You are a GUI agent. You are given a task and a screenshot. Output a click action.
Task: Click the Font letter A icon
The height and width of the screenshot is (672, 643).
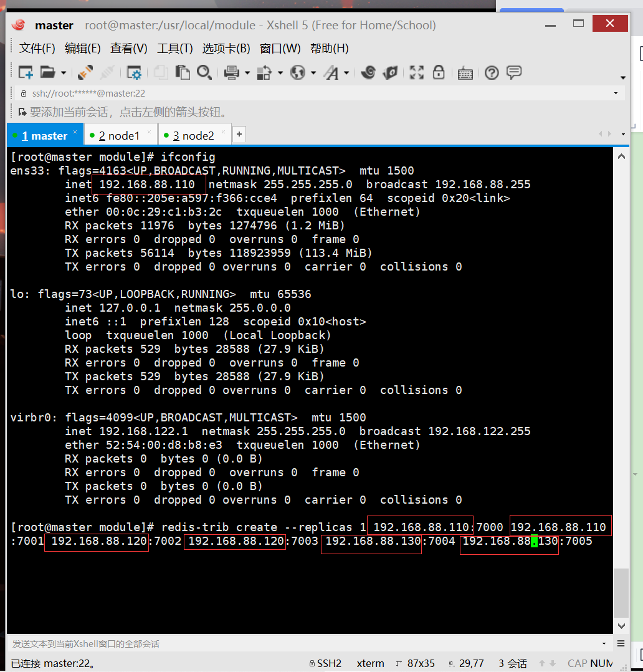click(x=331, y=72)
